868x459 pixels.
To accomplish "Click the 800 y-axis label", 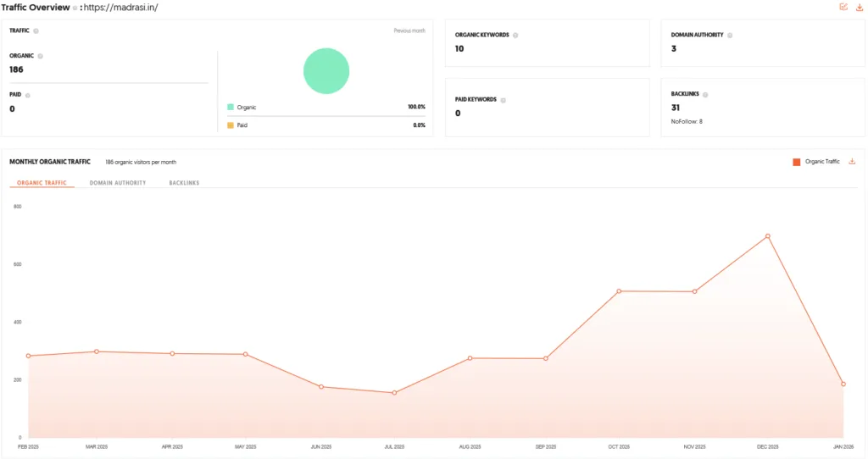I will point(18,207).
